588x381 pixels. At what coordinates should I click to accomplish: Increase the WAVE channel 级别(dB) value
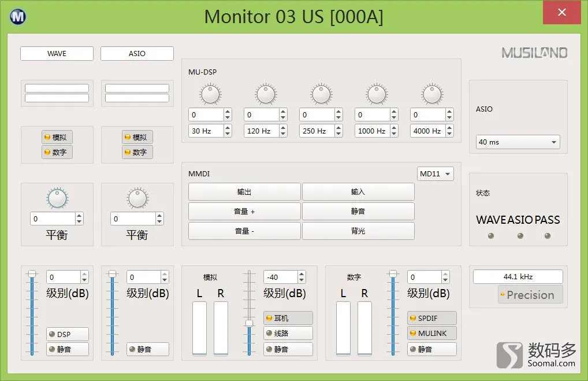coord(84,274)
